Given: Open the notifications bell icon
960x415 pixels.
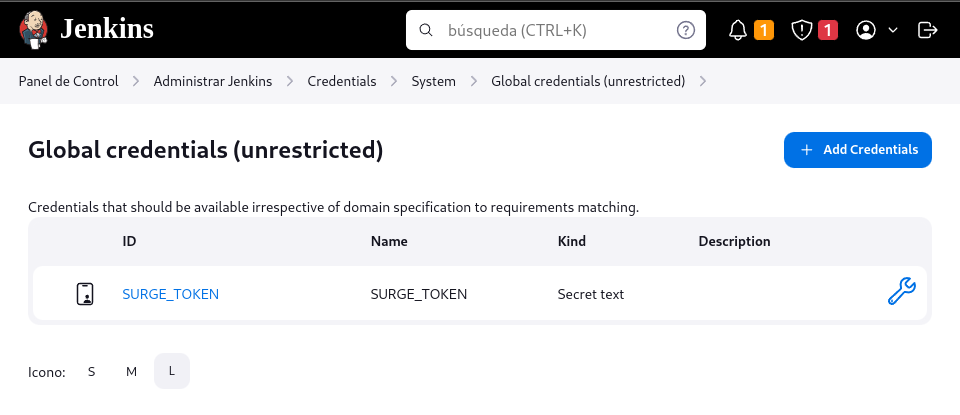Looking at the screenshot, I should tap(738, 30).
